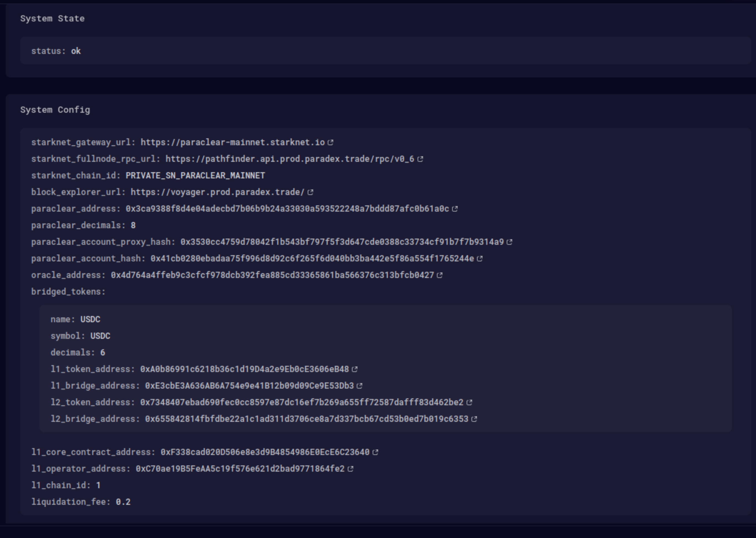The image size is (756, 538).
Task: Open the voyager.prod.paradex.trade explorer link
Action: pos(217,192)
